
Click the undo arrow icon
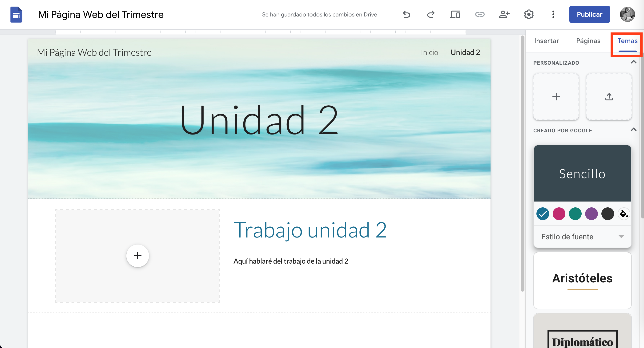click(407, 15)
